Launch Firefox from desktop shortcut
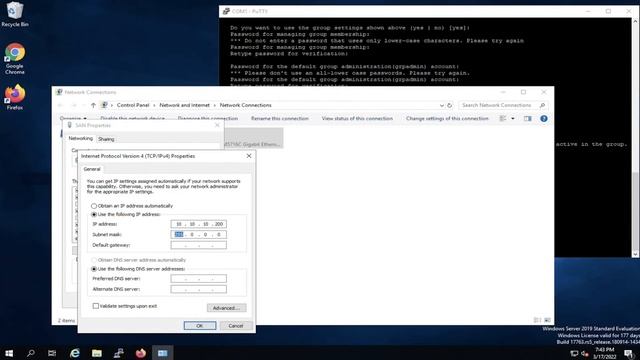Viewport: 640px width, 360px height. 15,97
